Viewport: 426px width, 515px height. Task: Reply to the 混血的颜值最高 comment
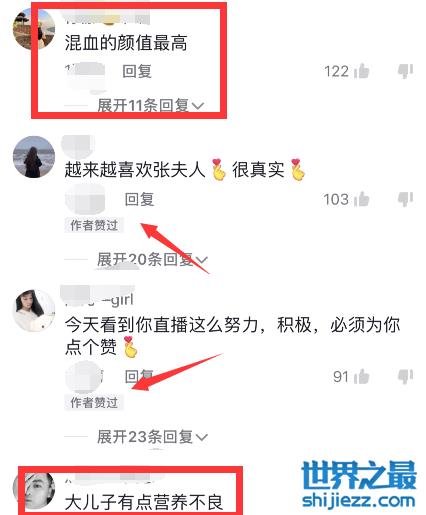pyautogui.click(x=137, y=71)
